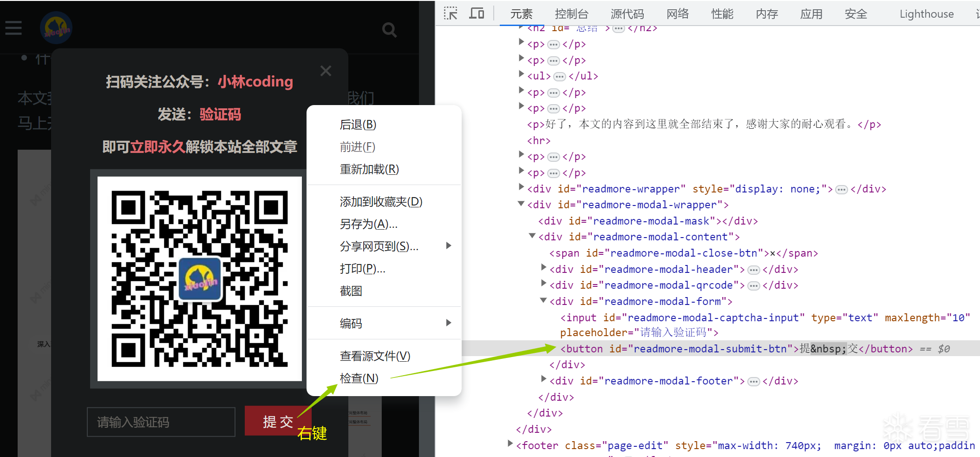
Task: Close the QR code modal with X
Action: tap(326, 71)
